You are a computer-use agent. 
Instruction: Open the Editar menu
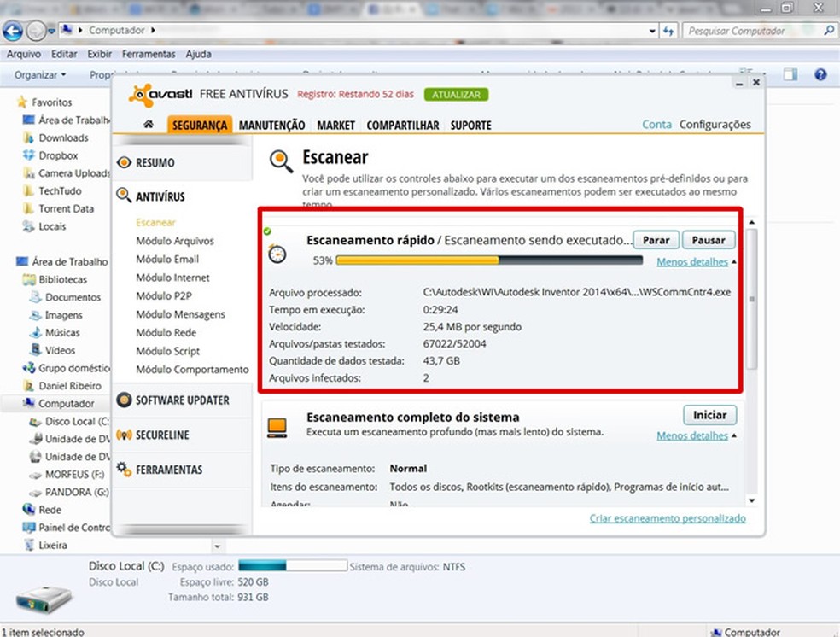[64, 54]
